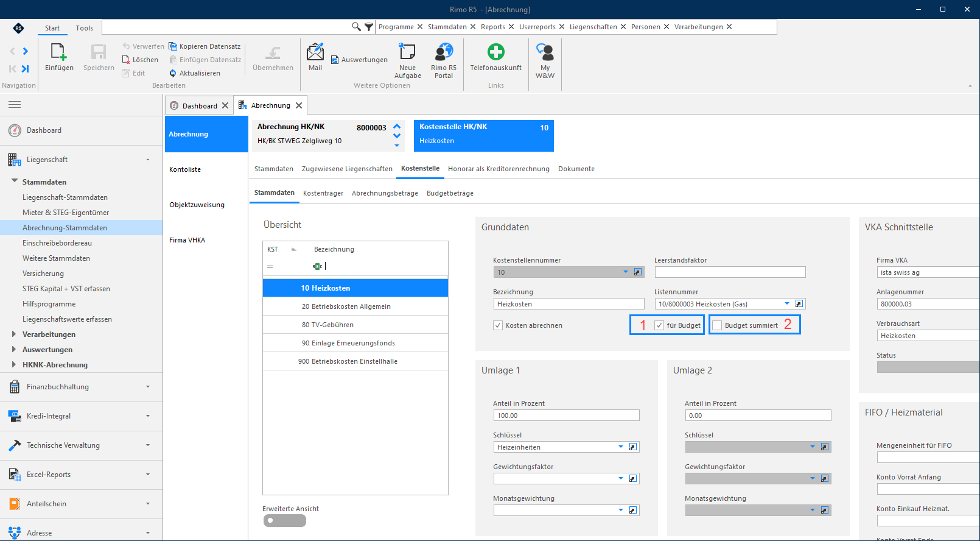
Task: Open Umlage 1 Gewichtungsfaktor dropdown
Action: tap(621, 478)
